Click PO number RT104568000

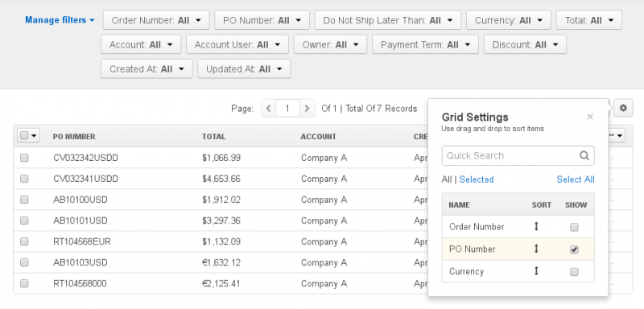tap(80, 283)
